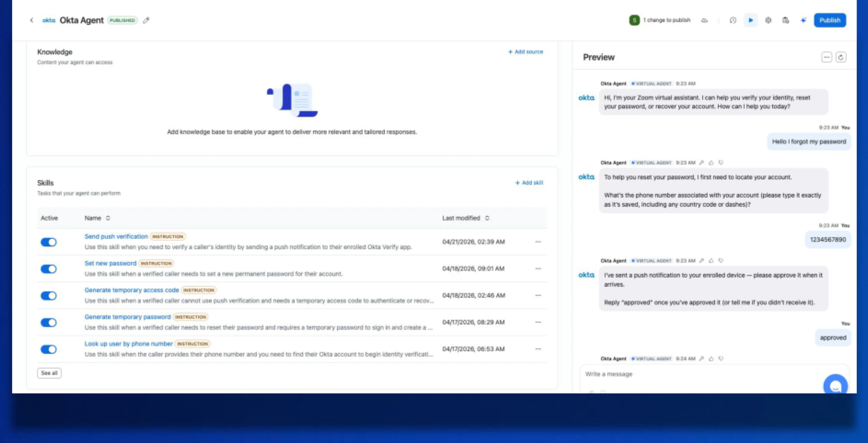This screenshot has height=443, width=868.
Task: Click the clipboard test icon in top toolbar
Action: (785, 20)
